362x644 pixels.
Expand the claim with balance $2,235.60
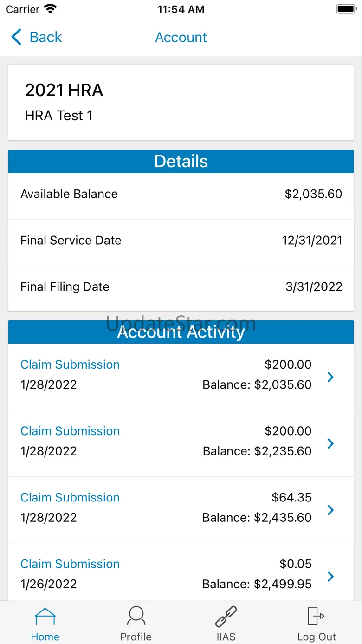tap(330, 443)
